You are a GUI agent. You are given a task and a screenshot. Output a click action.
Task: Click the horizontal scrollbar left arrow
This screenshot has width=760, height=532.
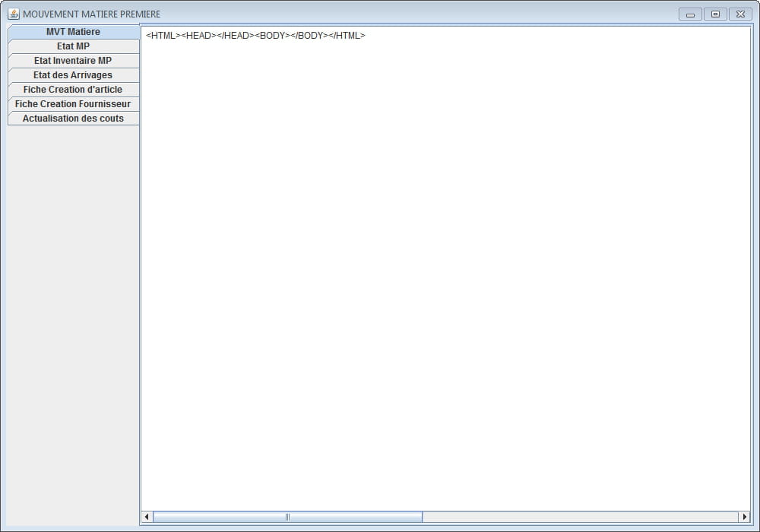[x=147, y=517]
